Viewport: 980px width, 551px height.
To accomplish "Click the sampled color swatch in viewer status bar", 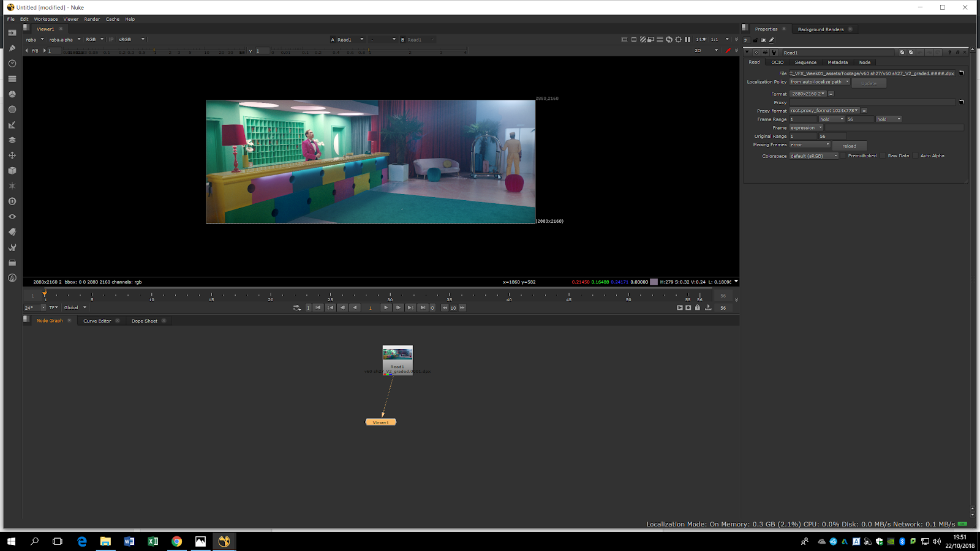I will click(x=654, y=282).
